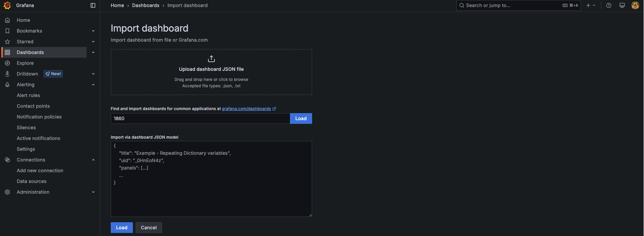Open Explore in the sidebar
This screenshot has height=236, width=644.
[x=25, y=63]
